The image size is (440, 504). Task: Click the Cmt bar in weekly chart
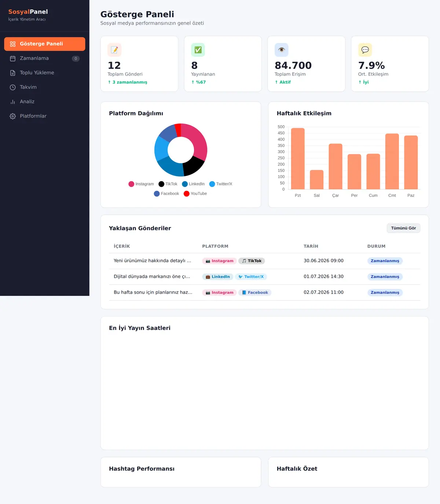click(x=392, y=162)
